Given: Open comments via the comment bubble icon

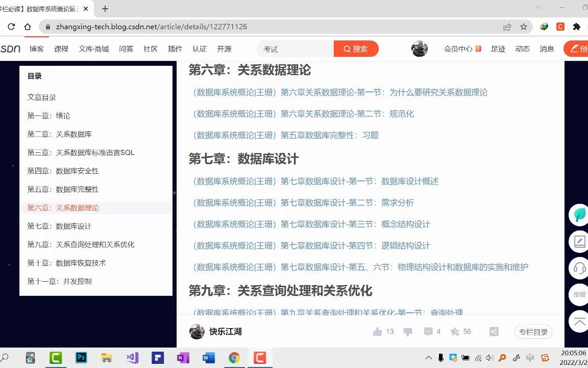Looking at the screenshot, I should (429, 331).
